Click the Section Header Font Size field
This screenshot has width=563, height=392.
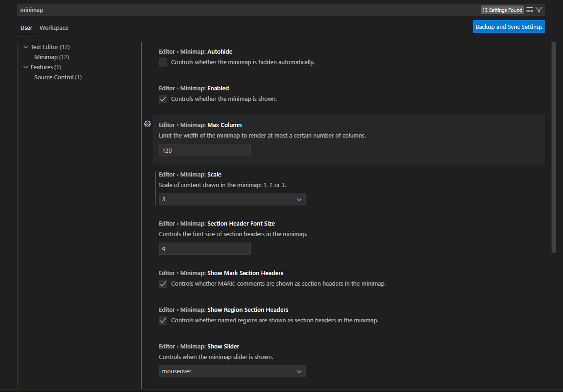pos(204,249)
